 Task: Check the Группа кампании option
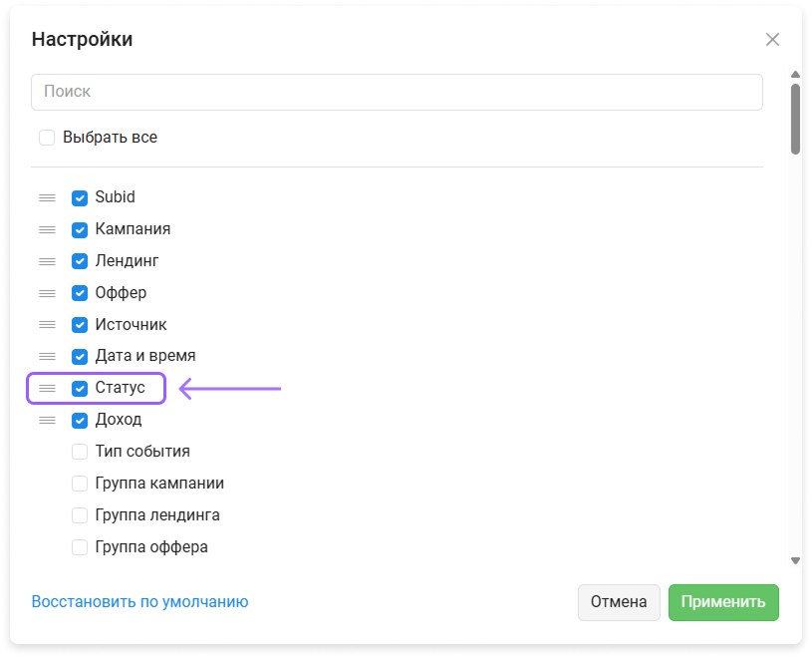(80, 484)
